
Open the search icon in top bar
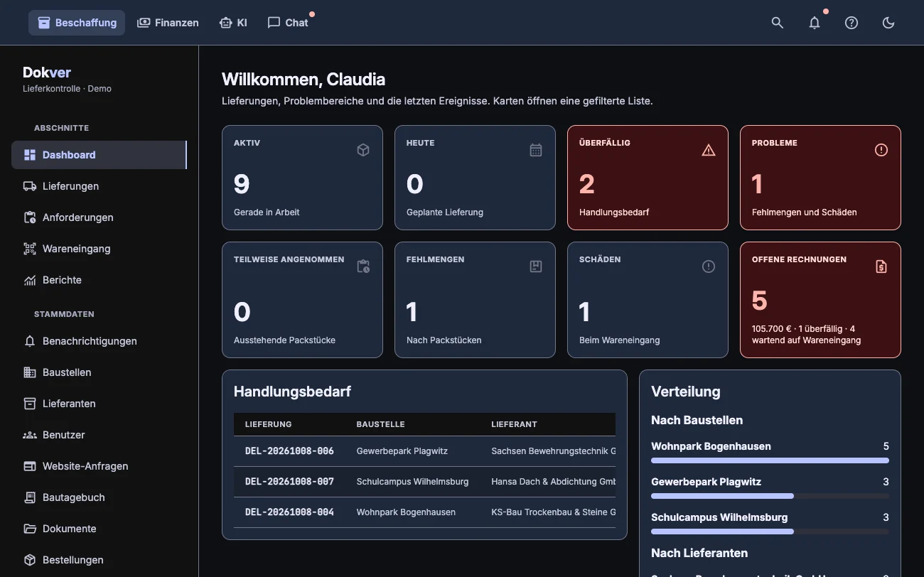pos(778,23)
